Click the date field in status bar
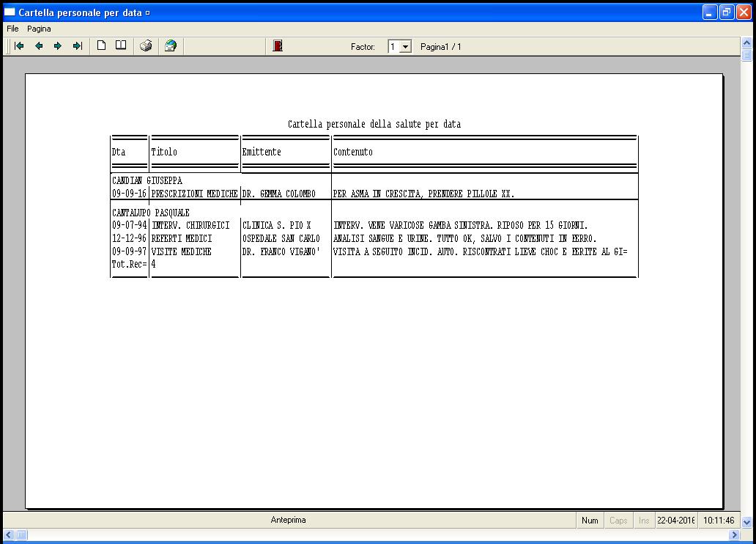Screen dimensions: 756x544 coord(676,521)
